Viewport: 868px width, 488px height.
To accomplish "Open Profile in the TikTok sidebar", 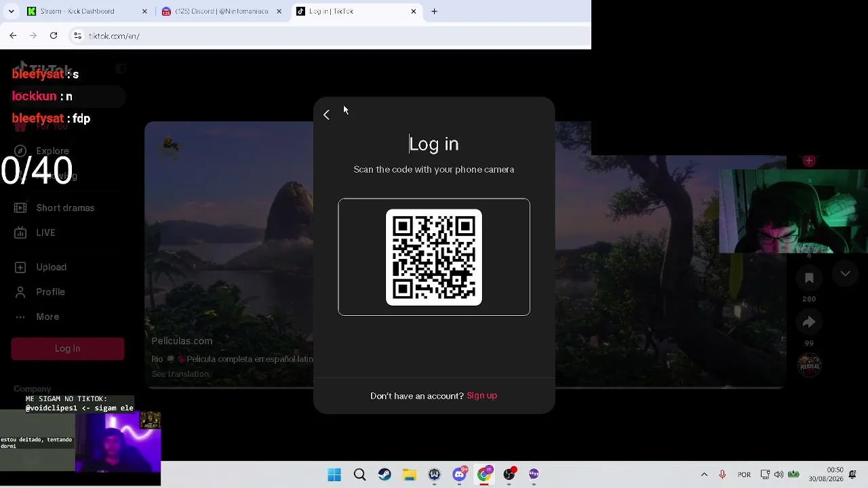I will 51,292.
